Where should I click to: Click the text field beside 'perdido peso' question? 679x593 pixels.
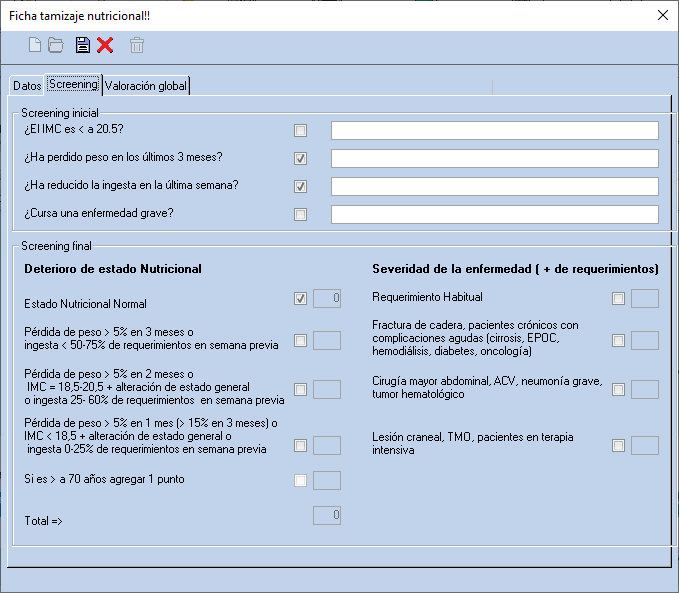pyautogui.click(x=495, y=159)
